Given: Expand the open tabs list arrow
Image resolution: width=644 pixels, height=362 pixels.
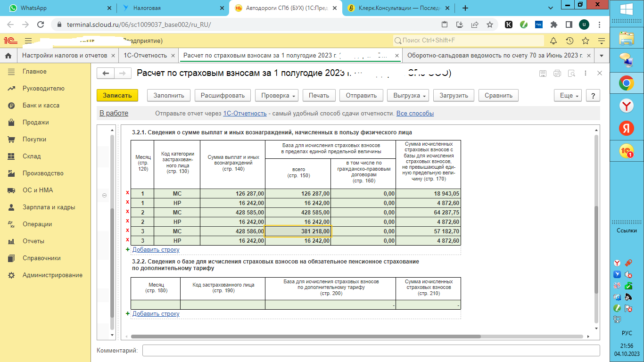Looking at the screenshot, I should click(x=601, y=56).
